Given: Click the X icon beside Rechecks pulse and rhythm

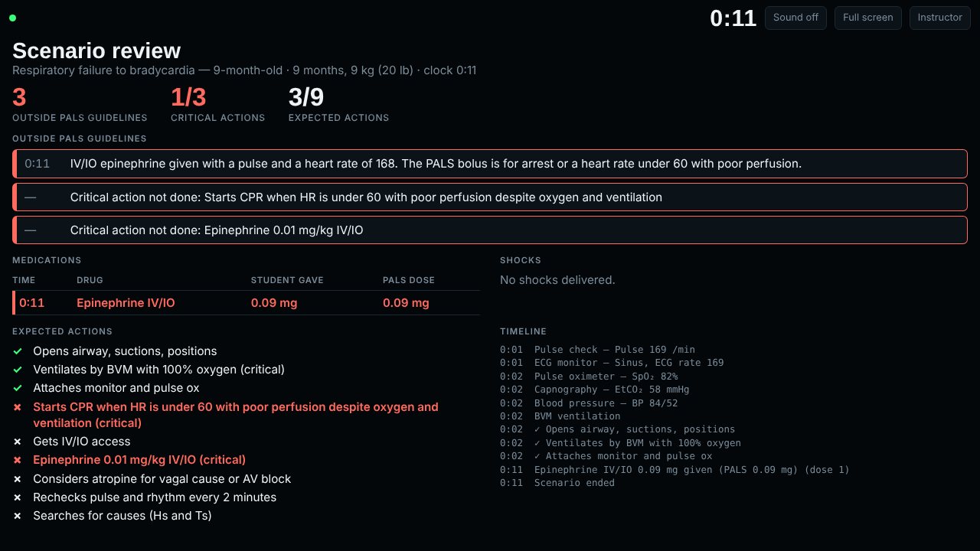Looking at the screenshot, I should pos(18,497).
